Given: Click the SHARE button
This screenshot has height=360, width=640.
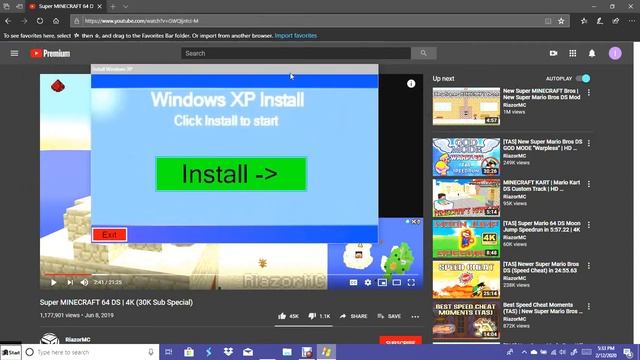Looking at the screenshot, I should (x=353, y=316).
